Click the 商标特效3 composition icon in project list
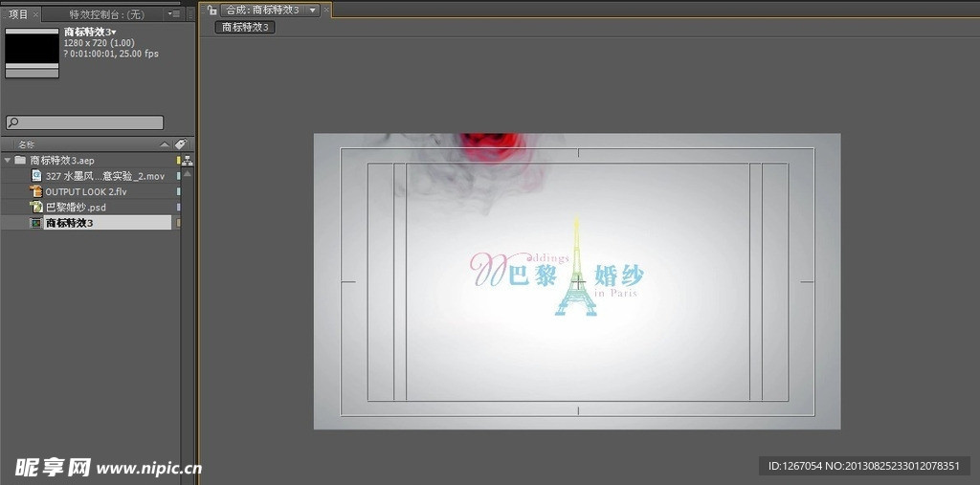Viewport: 980px width, 485px height. tap(36, 223)
